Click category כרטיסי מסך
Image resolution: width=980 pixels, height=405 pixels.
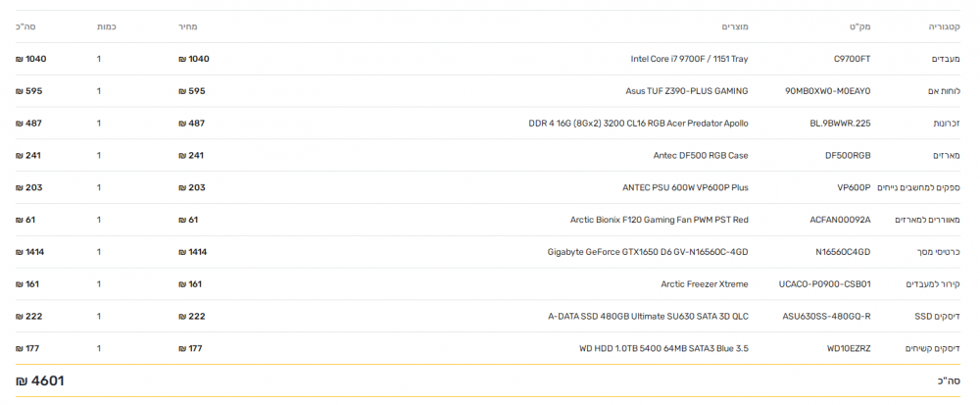pyautogui.click(x=938, y=252)
